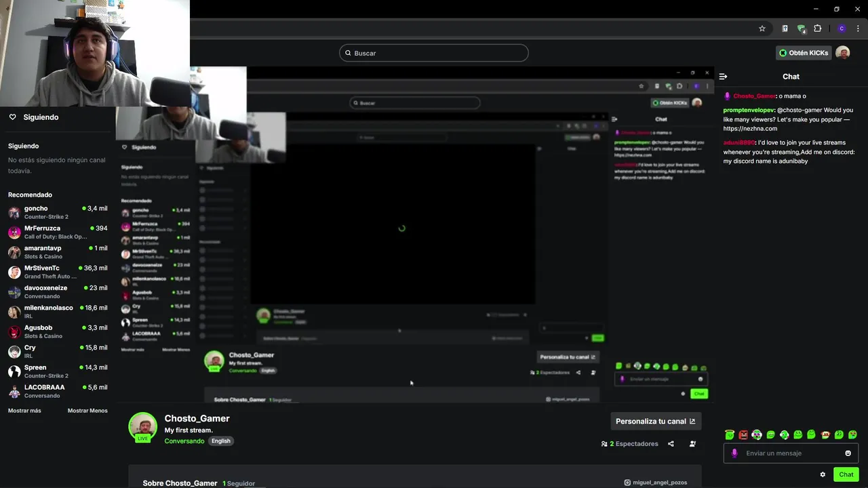Viewport: 868px width, 488px height.
Task: Click the large Personaliza tu canal button
Action: [x=656, y=421]
